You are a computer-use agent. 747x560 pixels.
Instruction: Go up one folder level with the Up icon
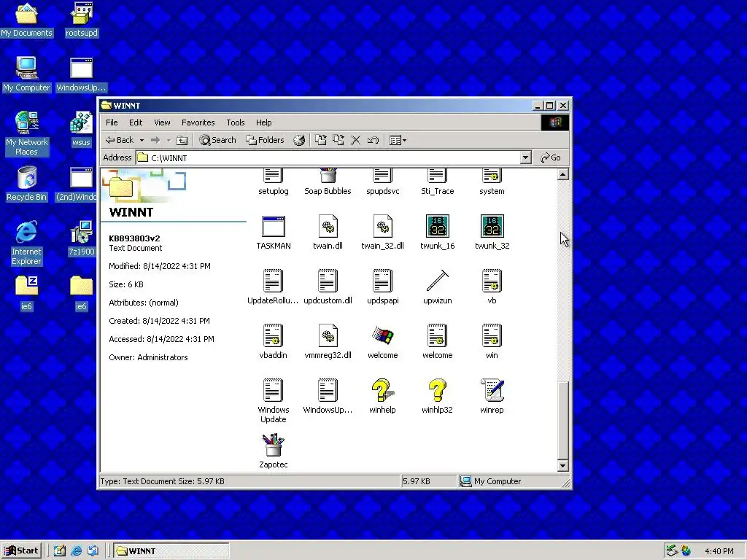pyautogui.click(x=182, y=140)
